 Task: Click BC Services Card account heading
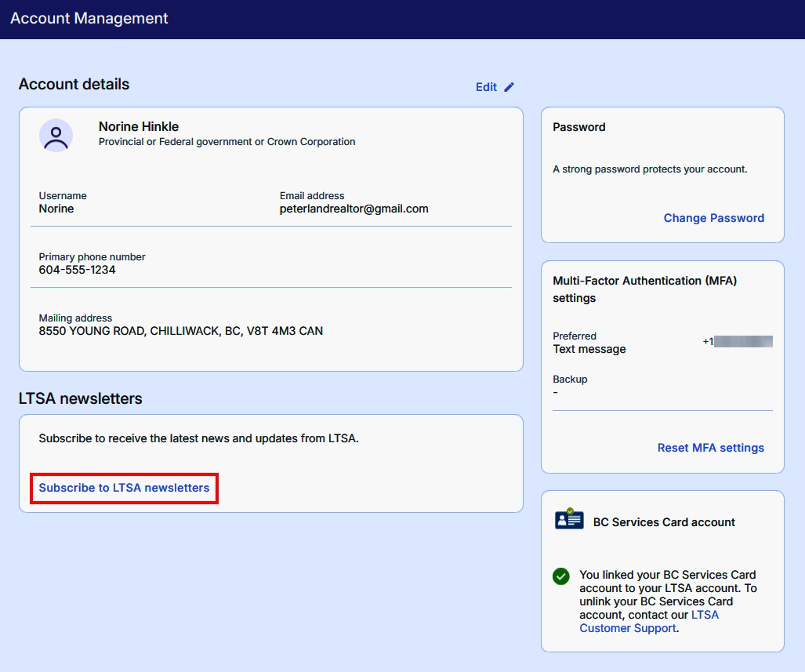pyautogui.click(x=664, y=522)
